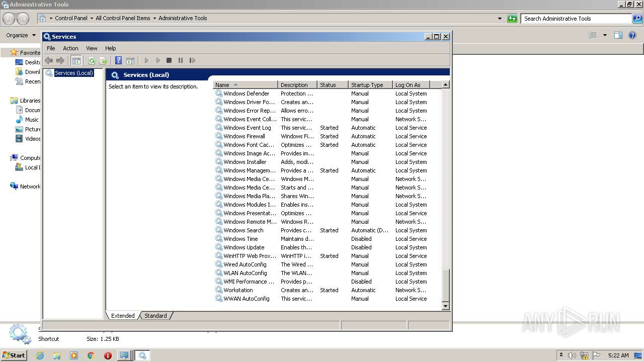Select the Windows Update service

point(327,247)
